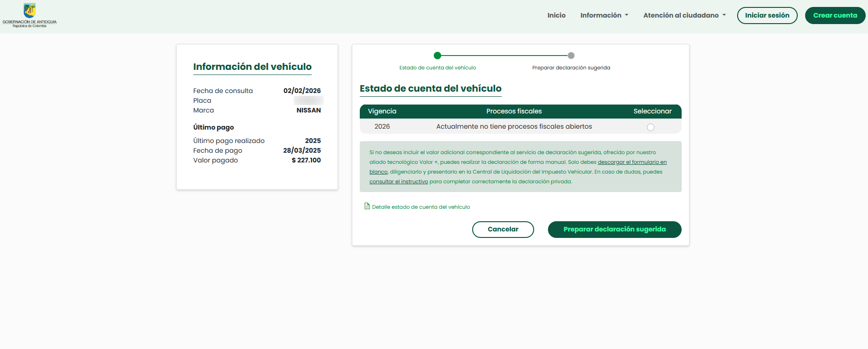Click the Marca label

pyautogui.click(x=203, y=110)
